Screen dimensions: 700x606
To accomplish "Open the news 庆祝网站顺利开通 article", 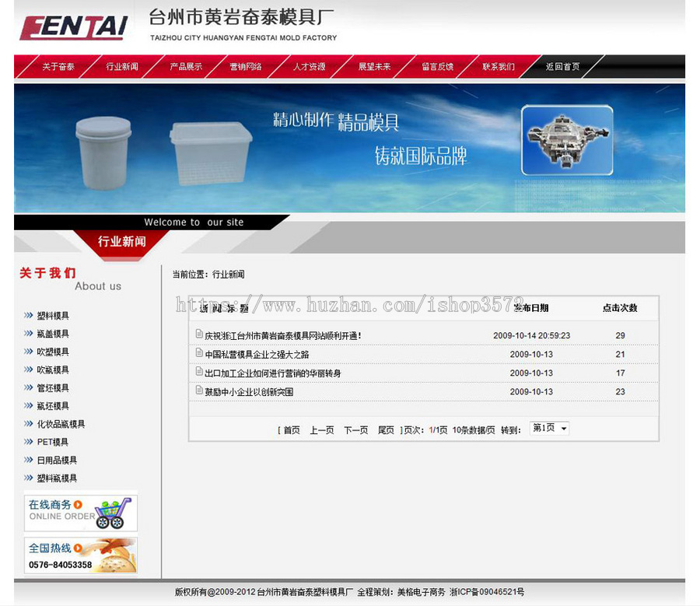I will [x=280, y=336].
